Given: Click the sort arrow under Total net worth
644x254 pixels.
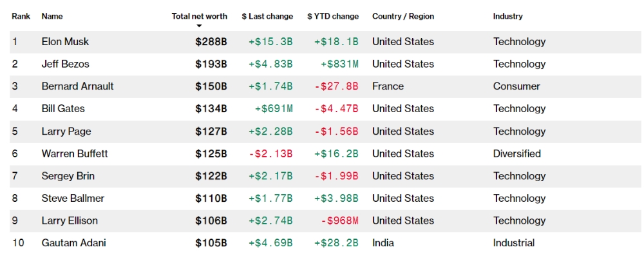Looking at the screenshot, I should pyautogui.click(x=199, y=26).
